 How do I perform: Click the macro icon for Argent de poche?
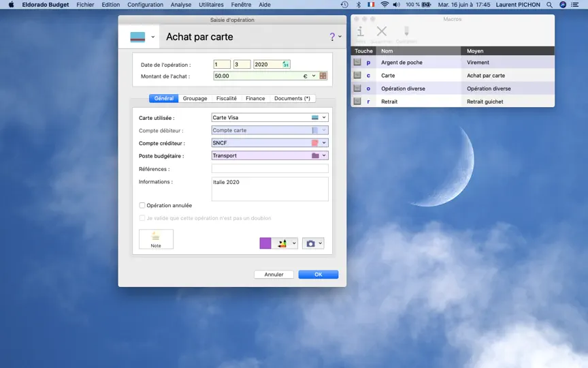357,62
